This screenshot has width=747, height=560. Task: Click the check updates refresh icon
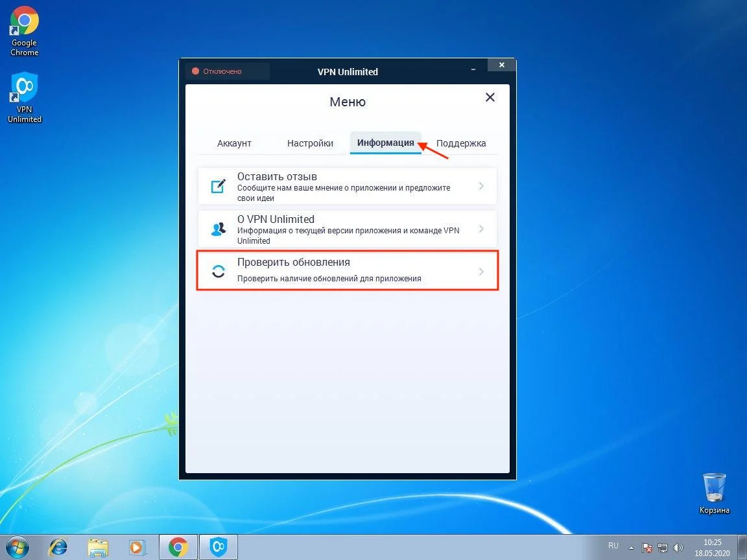(219, 272)
